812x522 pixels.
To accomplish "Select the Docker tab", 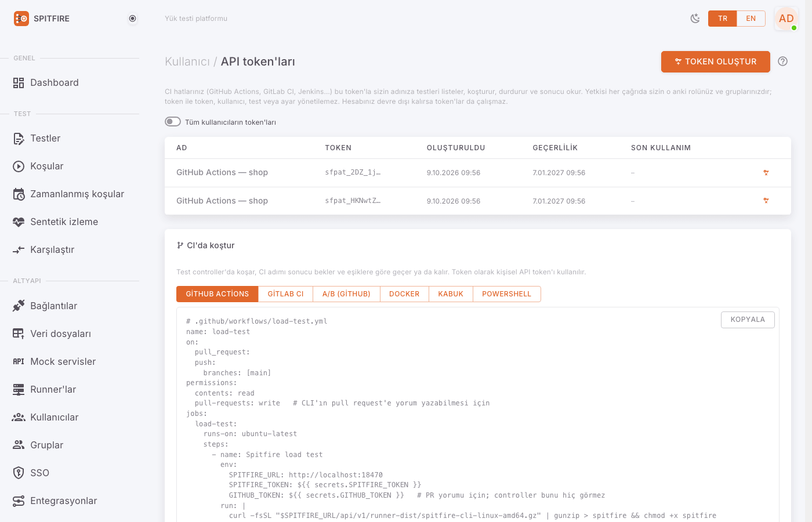I will pos(404,294).
